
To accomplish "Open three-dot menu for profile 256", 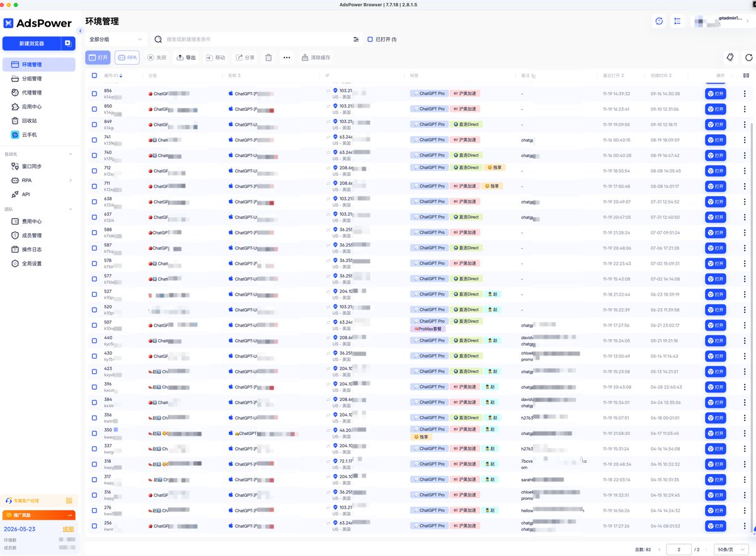I will (x=745, y=526).
